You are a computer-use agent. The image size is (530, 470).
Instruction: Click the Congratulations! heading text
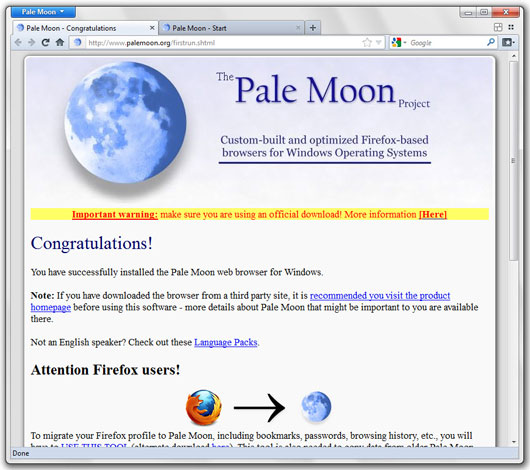[x=92, y=243]
